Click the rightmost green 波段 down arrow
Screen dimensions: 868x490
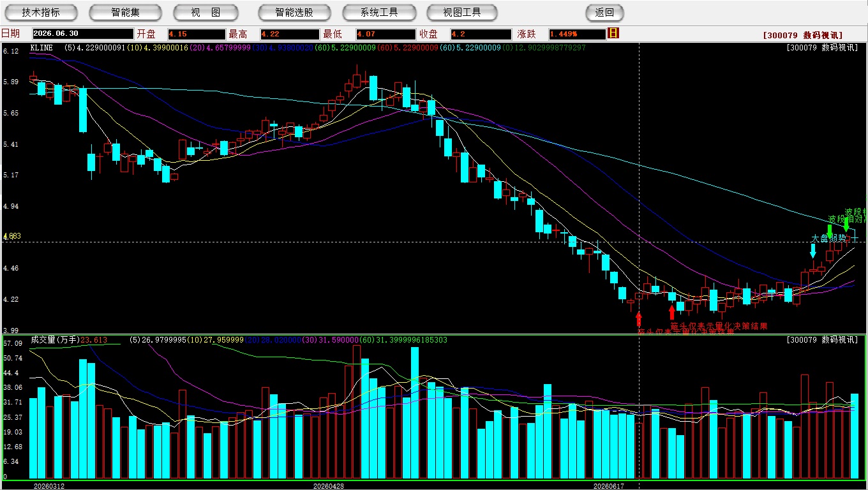point(846,225)
